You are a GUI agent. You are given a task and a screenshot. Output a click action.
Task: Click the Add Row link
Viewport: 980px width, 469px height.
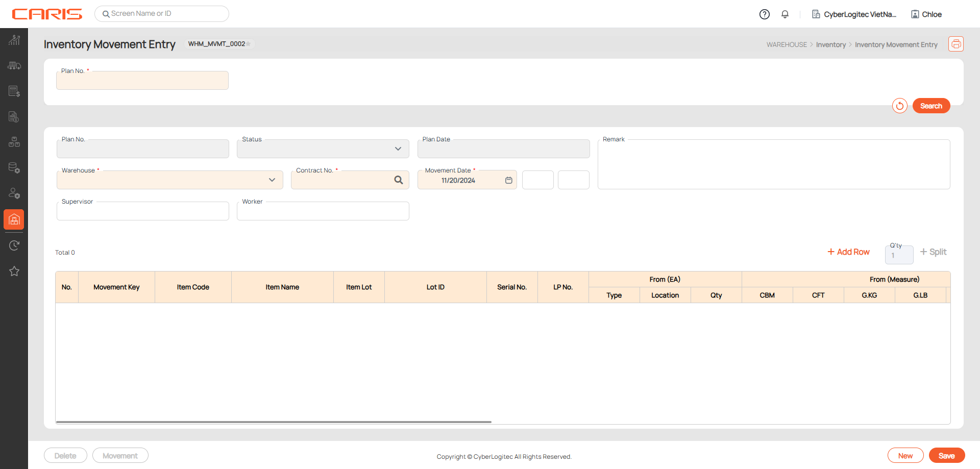click(848, 252)
